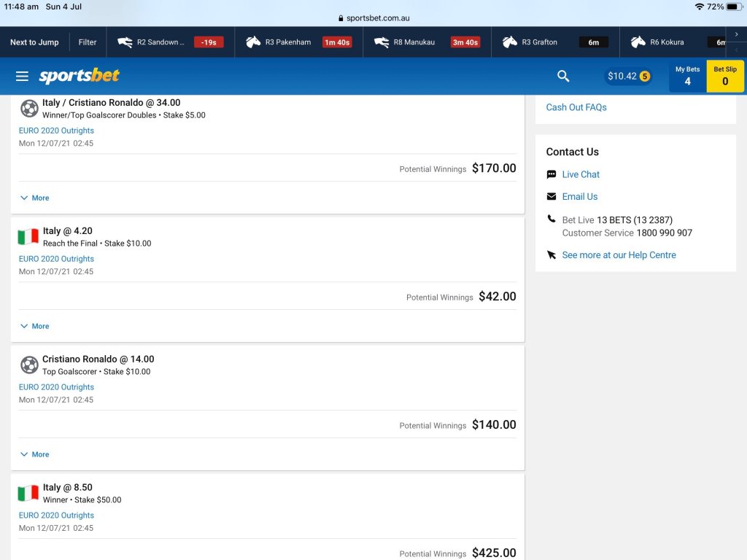The height and width of the screenshot is (560, 747).
Task: Click the horse icon for R3 Pakenham
Action: coord(253,42)
